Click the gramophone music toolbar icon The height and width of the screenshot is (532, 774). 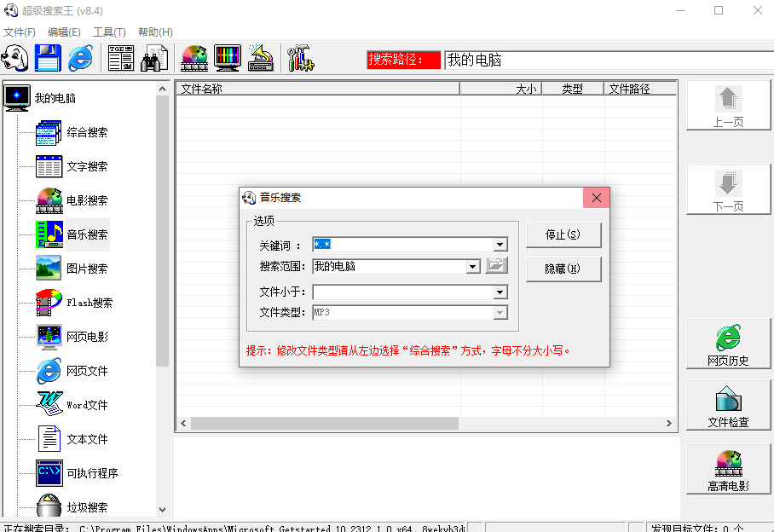point(261,58)
